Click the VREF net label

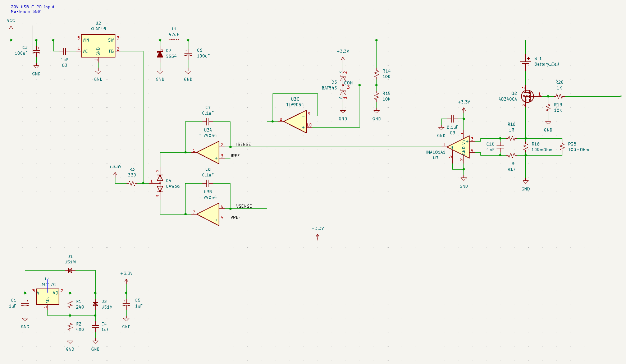click(236, 217)
